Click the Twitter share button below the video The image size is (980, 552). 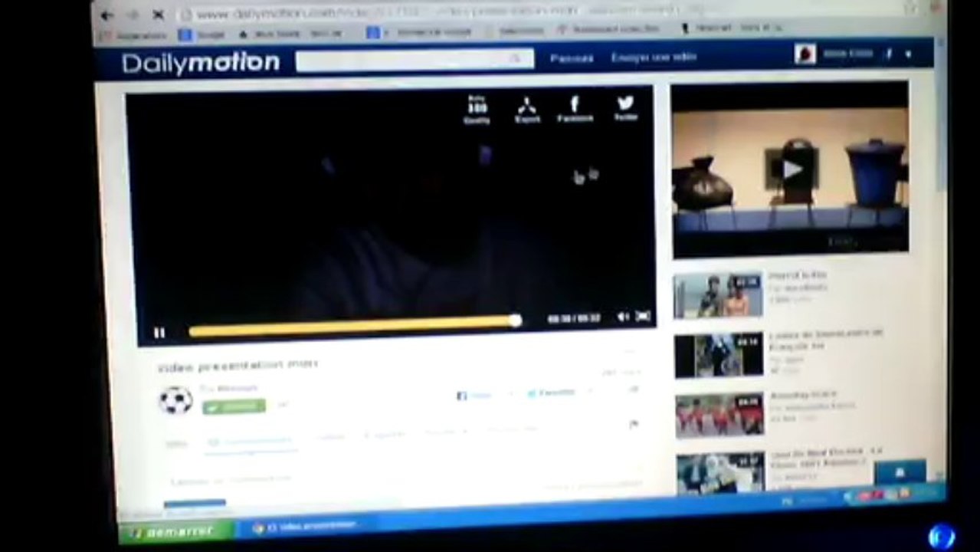[552, 393]
